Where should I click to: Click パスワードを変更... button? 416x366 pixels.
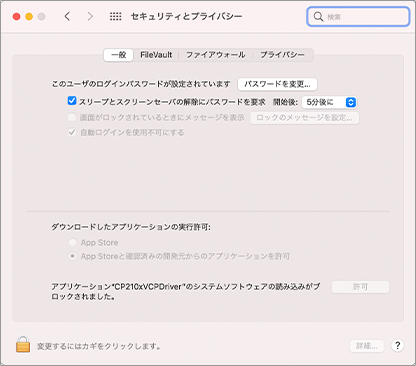(x=277, y=84)
